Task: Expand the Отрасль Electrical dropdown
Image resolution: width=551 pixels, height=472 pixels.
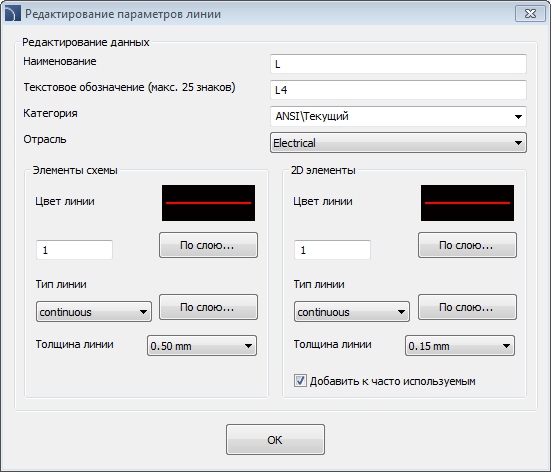Action: tap(398, 143)
